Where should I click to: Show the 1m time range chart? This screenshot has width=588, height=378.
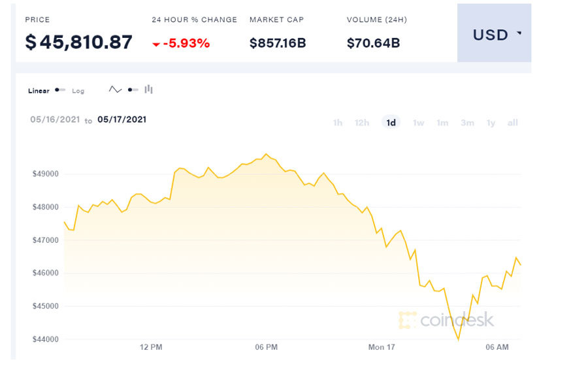pyautogui.click(x=442, y=123)
